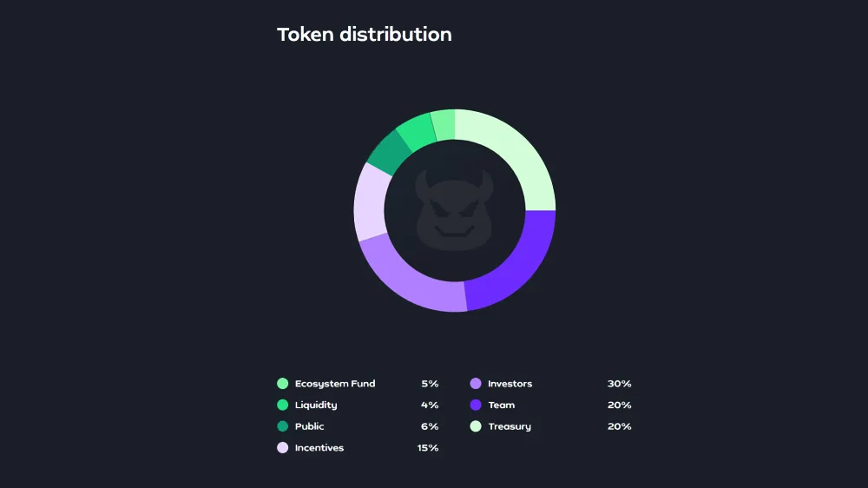Click the 30% value beside Investors
This screenshot has height=488, width=868.
pos(619,384)
